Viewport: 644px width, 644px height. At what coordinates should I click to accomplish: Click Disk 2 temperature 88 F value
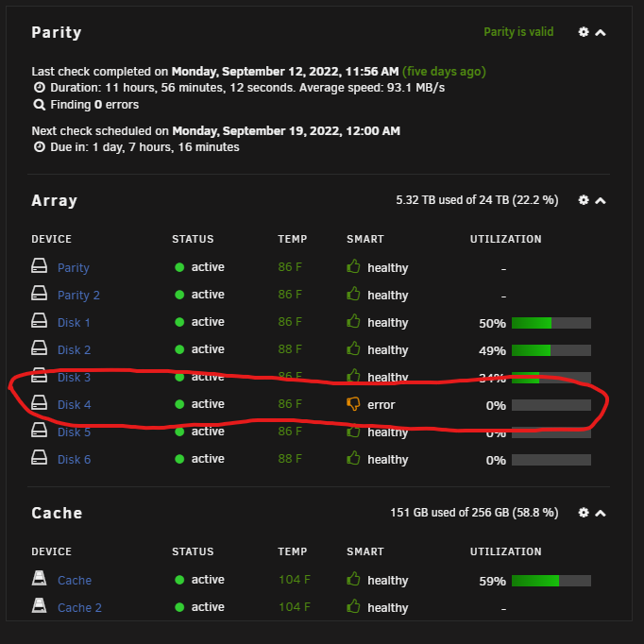click(290, 349)
